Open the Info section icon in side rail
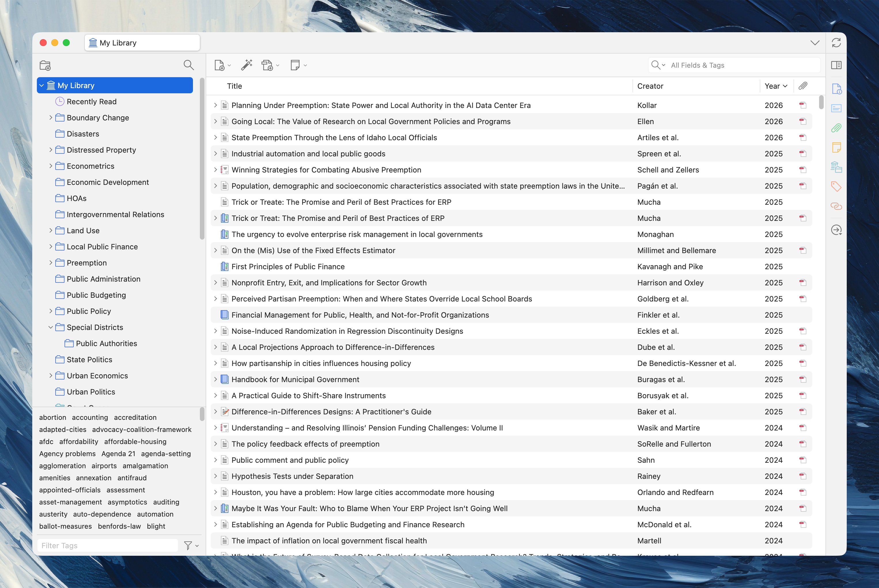The width and height of the screenshot is (879, 588). coord(837,89)
